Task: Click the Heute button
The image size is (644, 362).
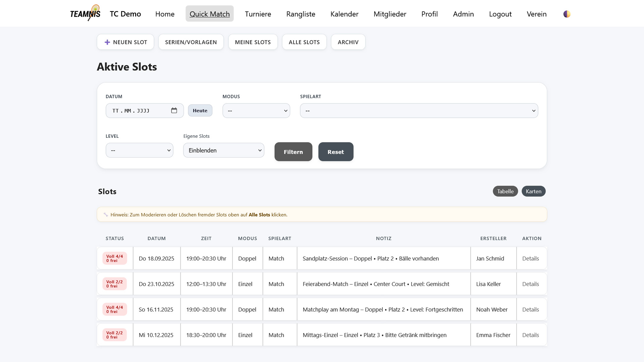Action: pos(200,110)
